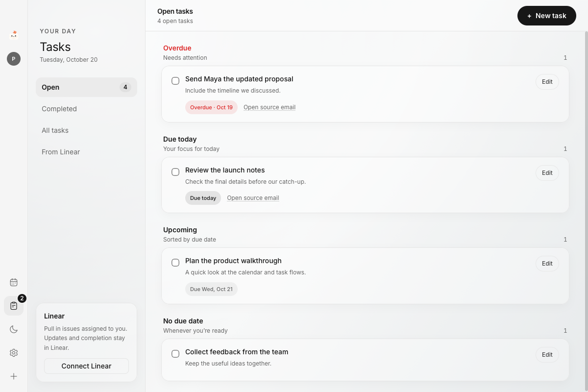Click the Due today badge
This screenshot has height=392, width=588.
pos(203,198)
